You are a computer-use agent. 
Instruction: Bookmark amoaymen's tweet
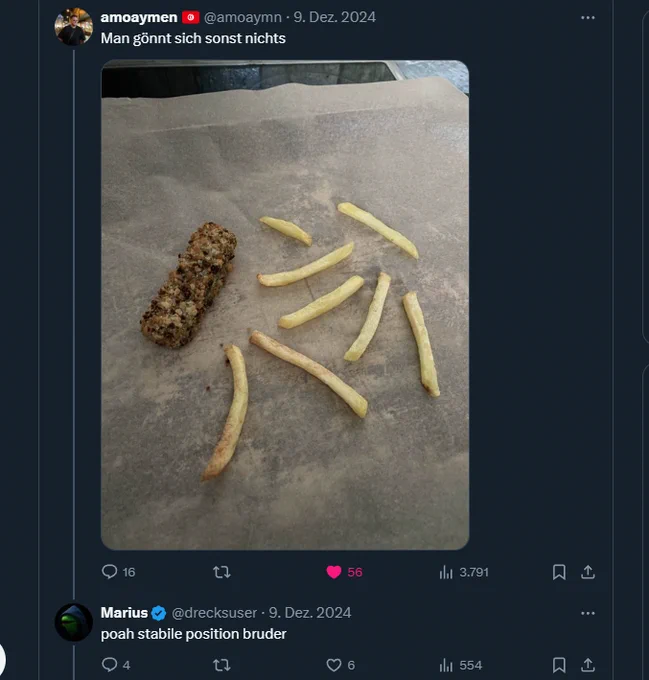pyautogui.click(x=559, y=572)
